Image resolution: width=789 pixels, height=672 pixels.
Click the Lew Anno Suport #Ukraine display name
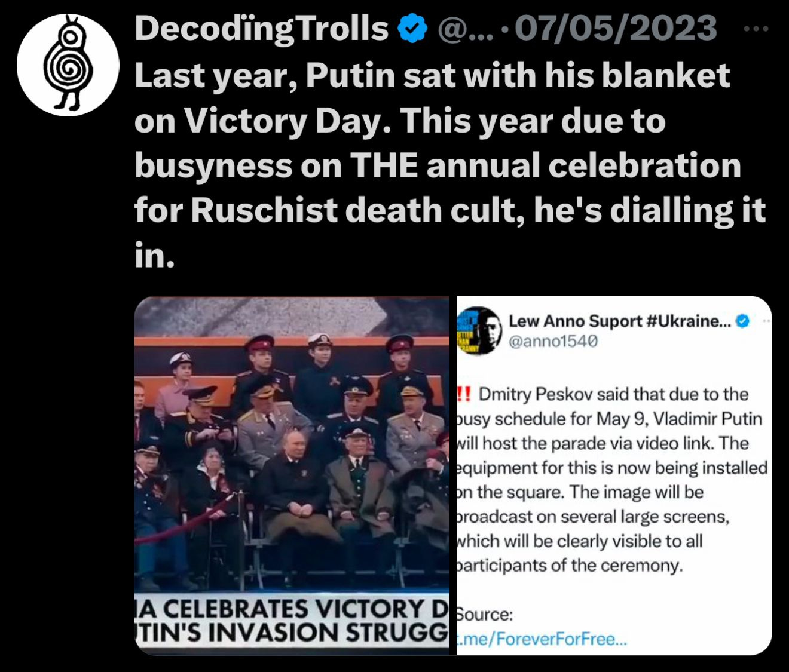pyautogui.click(x=620, y=321)
